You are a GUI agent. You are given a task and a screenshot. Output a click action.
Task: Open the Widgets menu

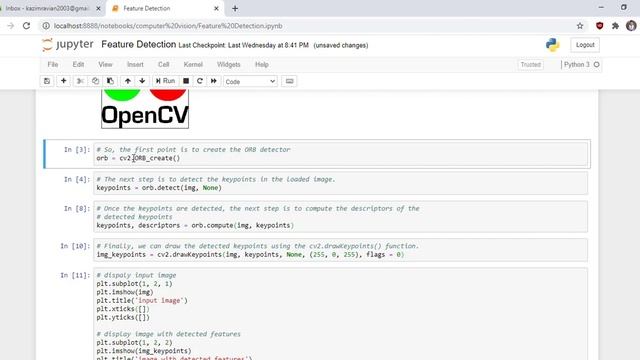pos(229,64)
